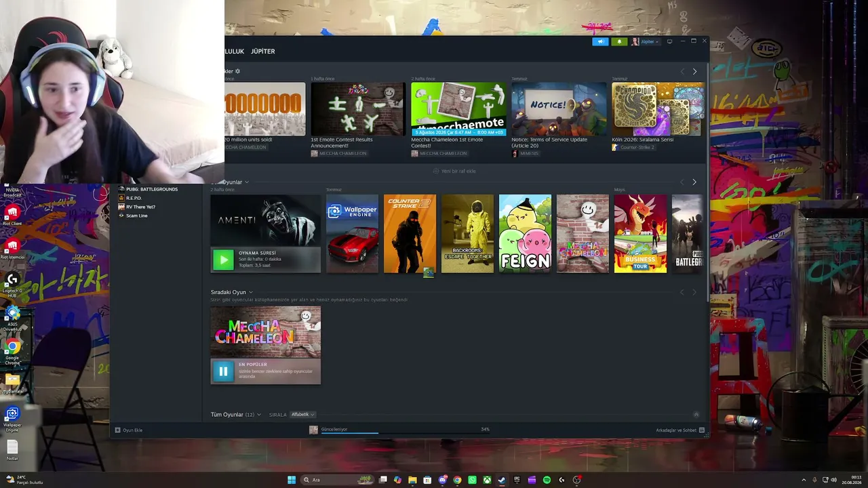Open the JÜPİTER profile tab
Viewport: 868px width, 488px height.
[x=263, y=52]
